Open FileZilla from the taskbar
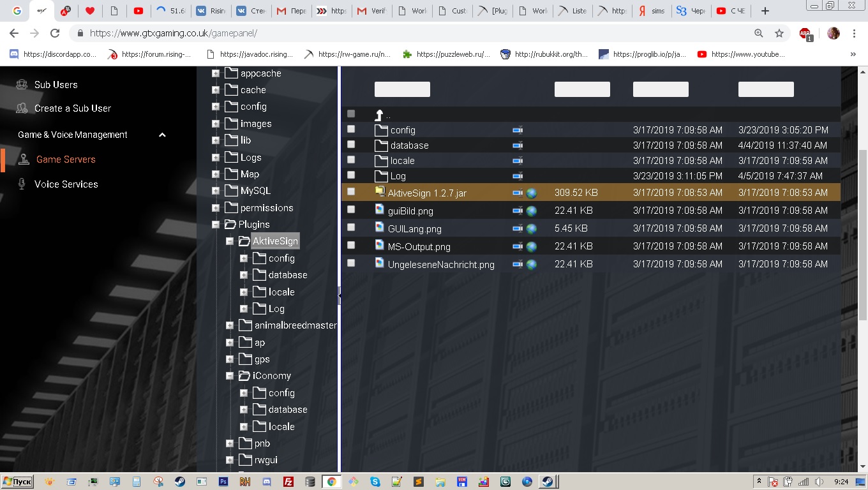The height and width of the screenshot is (490, 868). (288, 482)
